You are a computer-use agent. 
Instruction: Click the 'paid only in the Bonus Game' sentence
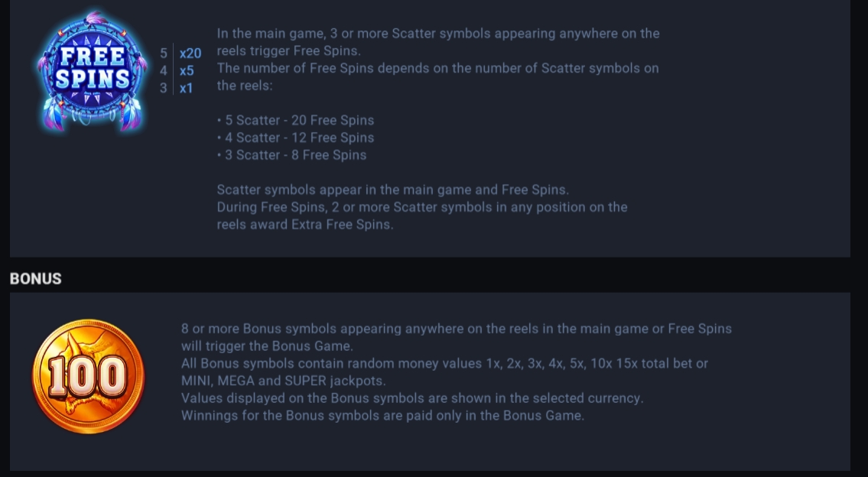(382, 415)
